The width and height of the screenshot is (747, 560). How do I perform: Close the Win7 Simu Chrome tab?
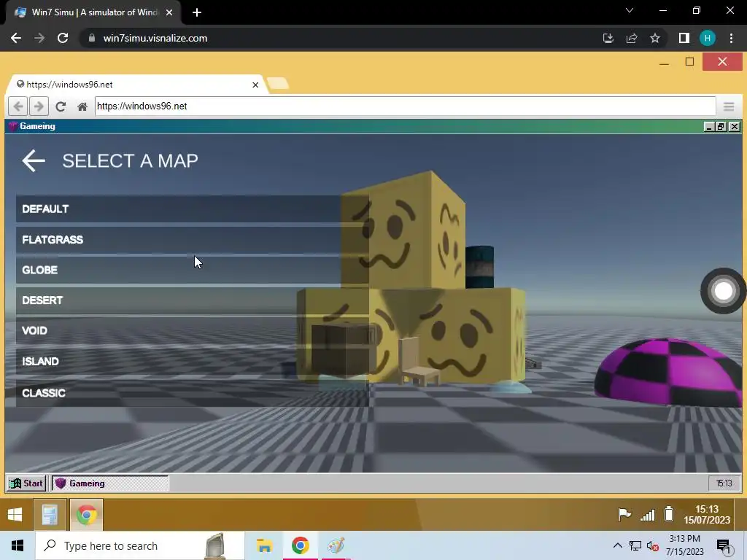(x=169, y=12)
